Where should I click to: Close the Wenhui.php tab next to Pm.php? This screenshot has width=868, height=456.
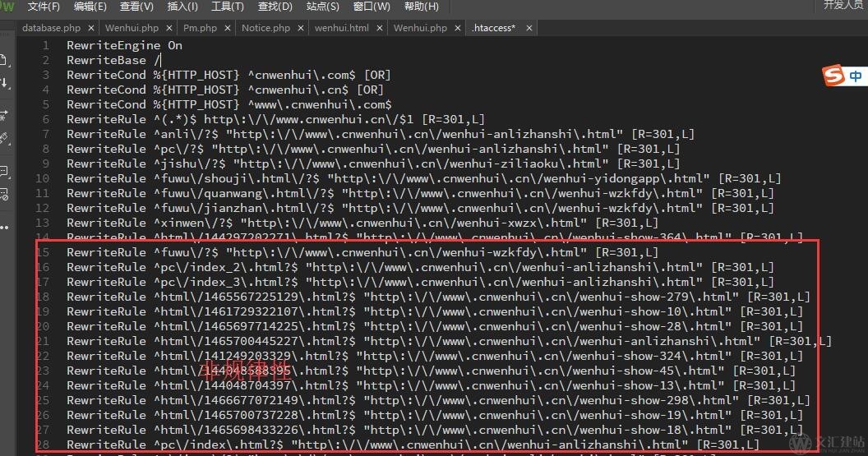click(x=169, y=28)
